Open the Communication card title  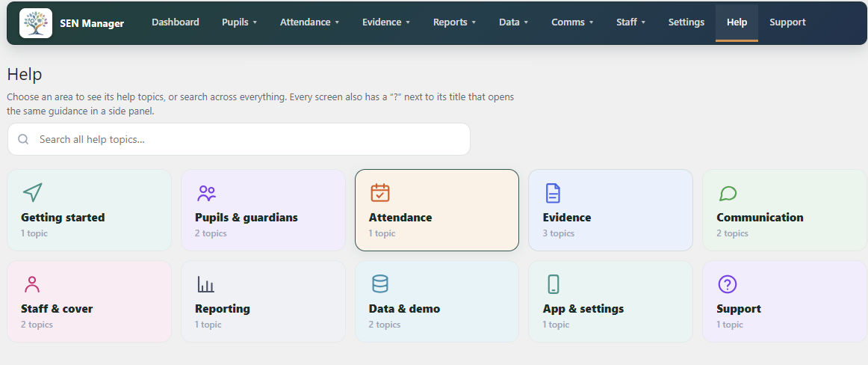760,217
